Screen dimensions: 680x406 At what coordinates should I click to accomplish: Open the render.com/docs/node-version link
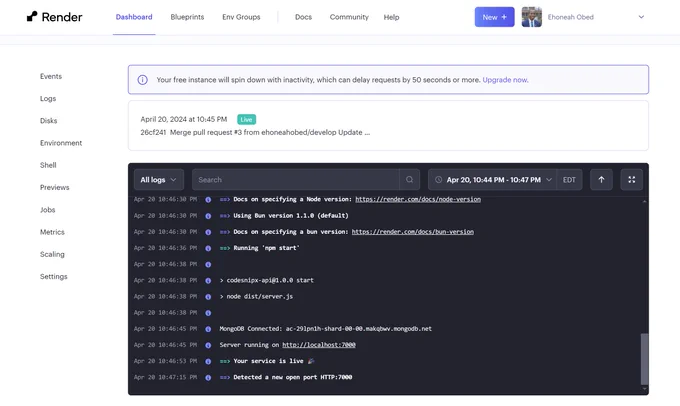(418, 200)
